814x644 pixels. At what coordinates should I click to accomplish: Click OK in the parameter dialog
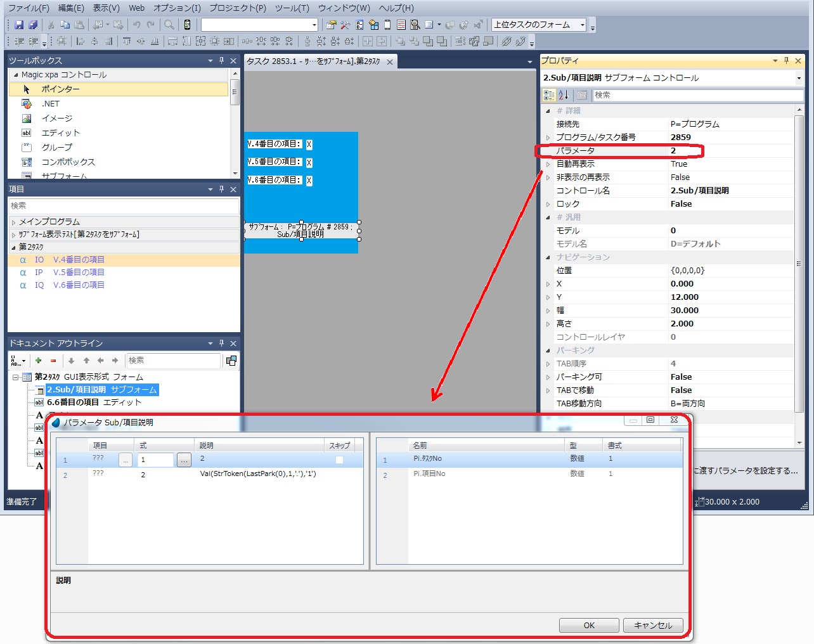(x=588, y=625)
